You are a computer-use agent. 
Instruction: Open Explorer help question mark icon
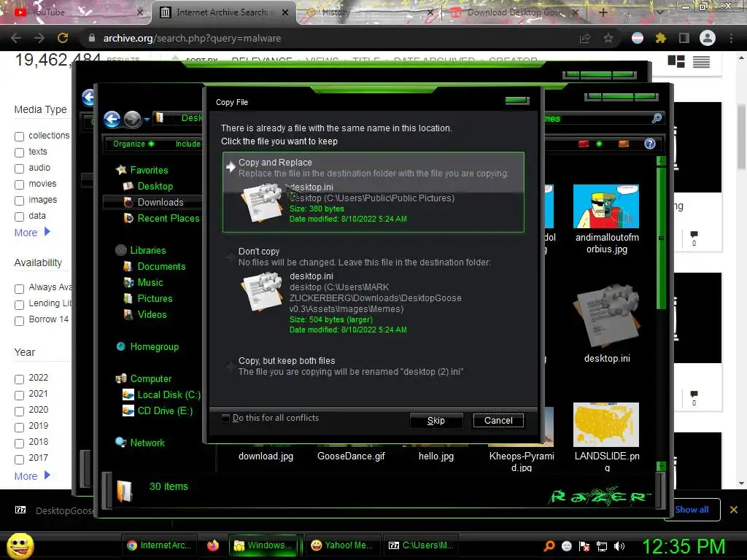coord(650,144)
